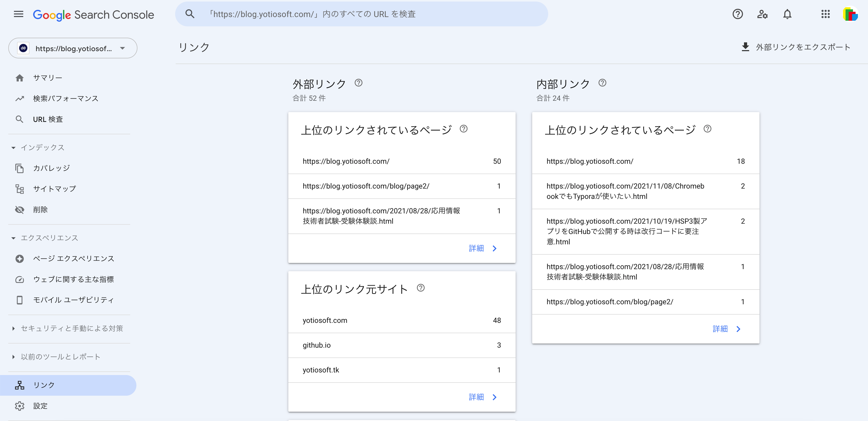Select internal row 応用情報技術者試験-受験体験談.html
Image resolution: width=868 pixels, height=421 pixels.
pyautogui.click(x=646, y=272)
